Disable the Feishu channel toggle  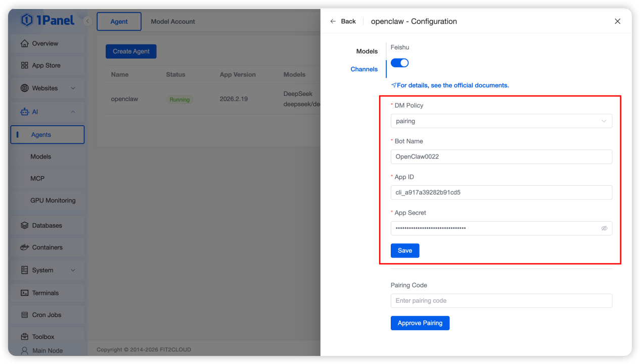tap(399, 63)
